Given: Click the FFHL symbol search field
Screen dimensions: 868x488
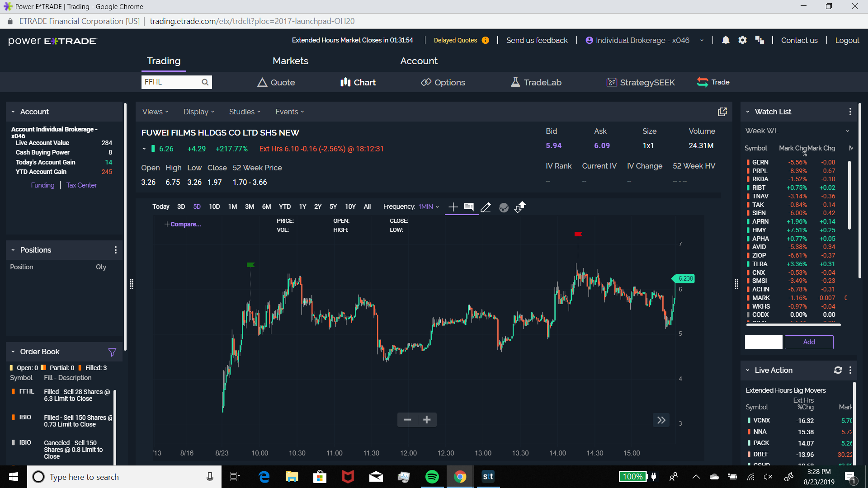Looking at the screenshot, I should coord(171,82).
